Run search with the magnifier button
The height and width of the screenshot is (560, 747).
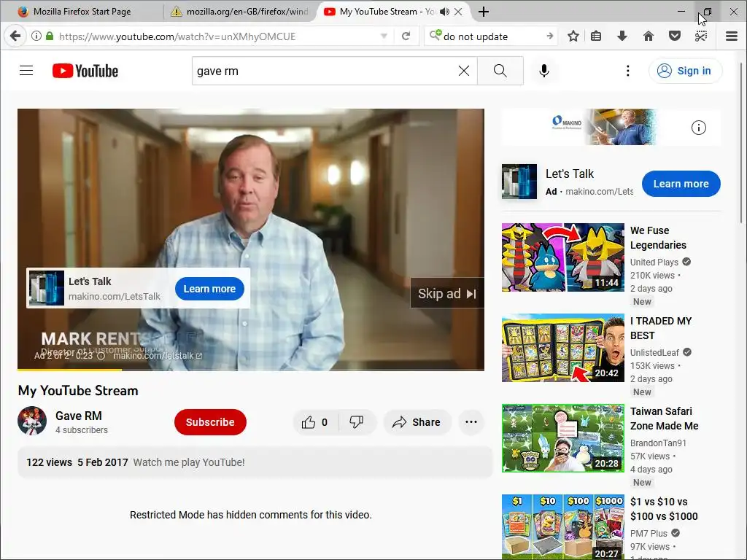tap(500, 71)
